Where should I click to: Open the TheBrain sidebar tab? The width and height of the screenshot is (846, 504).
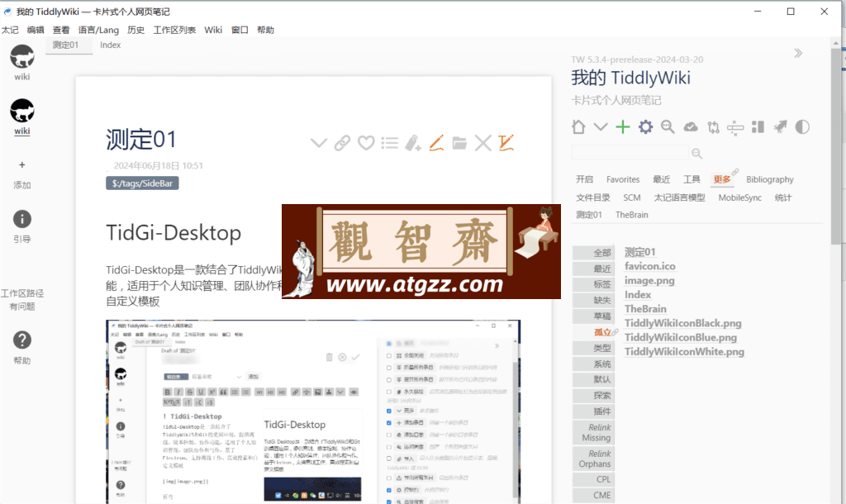pyautogui.click(x=632, y=215)
